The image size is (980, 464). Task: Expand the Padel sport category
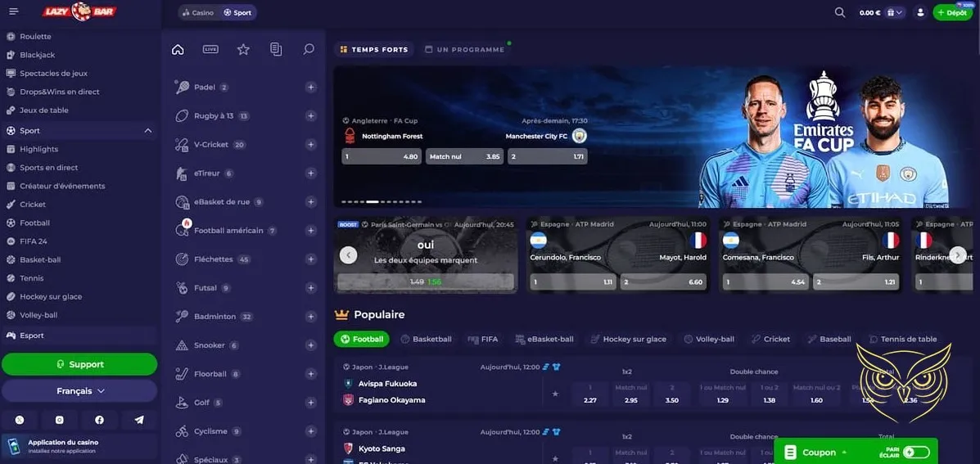click(310, 88)
